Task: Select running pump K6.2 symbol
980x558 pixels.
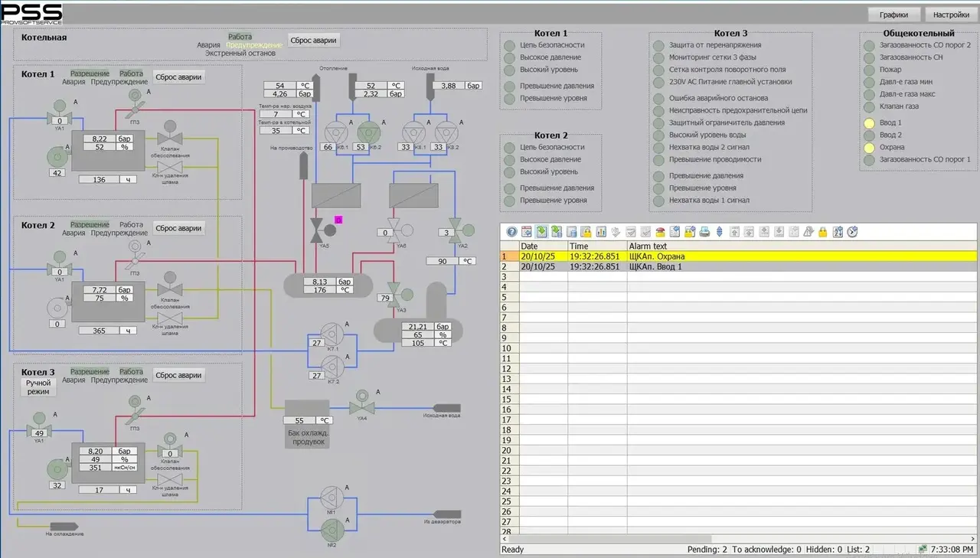Action: [368, 134]
